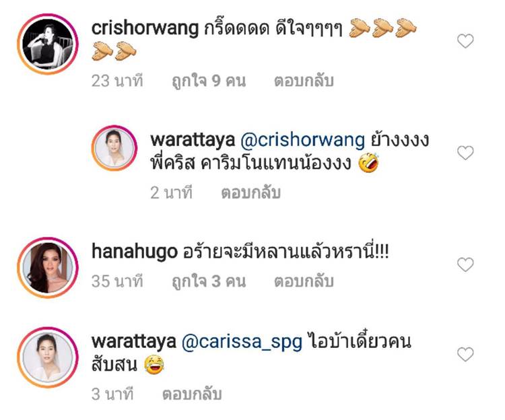Open warattaya's avatar on the last comment
Image resolution: width=505 pixels, height=420 pixels.
click(48, 357)
